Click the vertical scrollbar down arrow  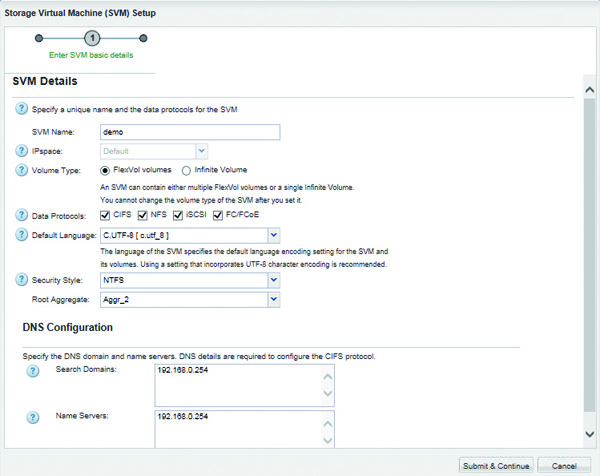coord(590,434)
